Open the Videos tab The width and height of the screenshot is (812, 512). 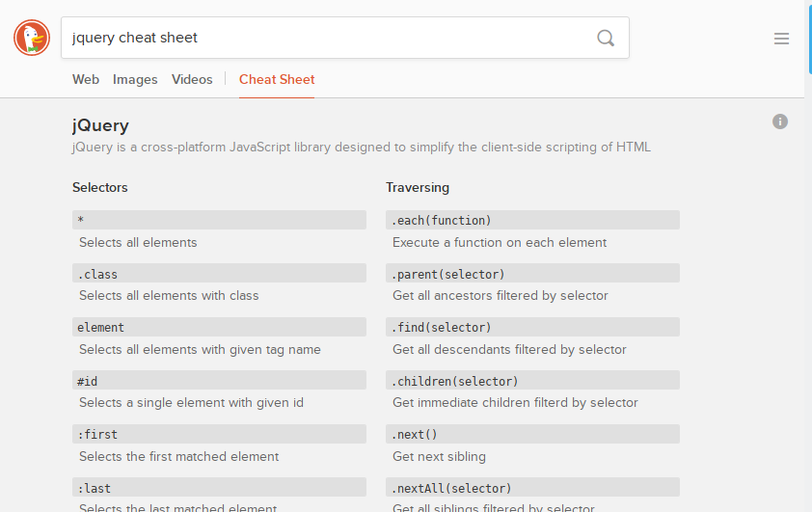[x=192, y=79]
